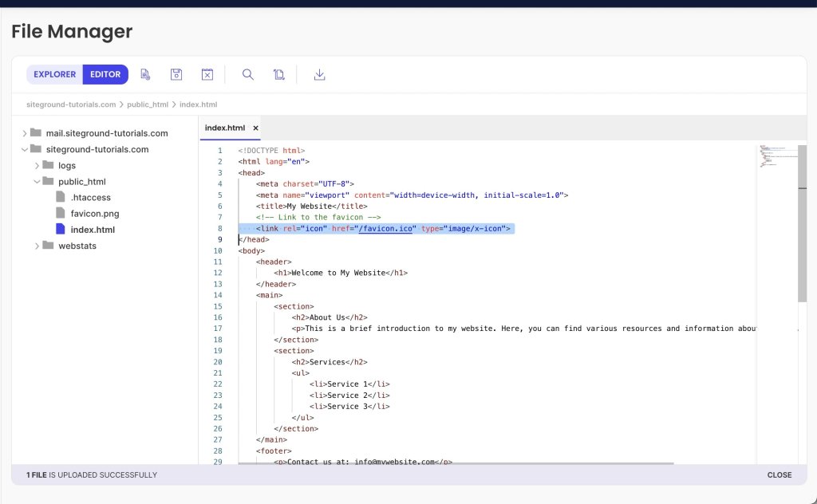Click siteground-tutorials.com in the breadcrumb
The image size is (817, 504).
71,104
